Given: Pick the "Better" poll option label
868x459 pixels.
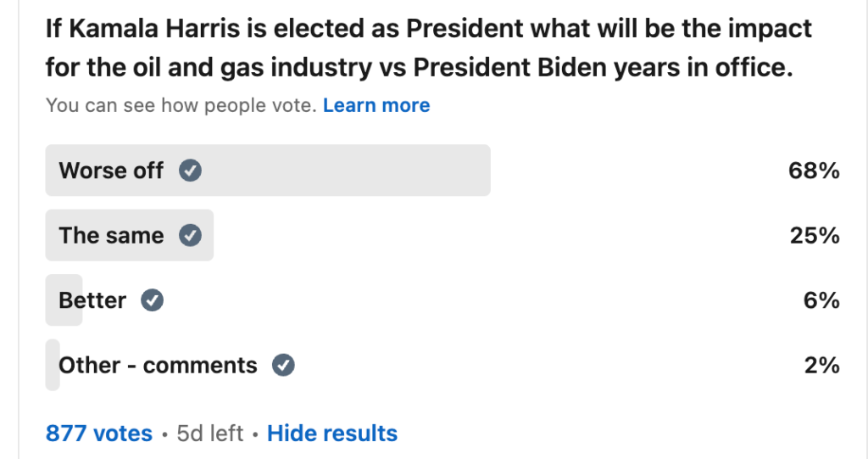Looking at the screenshot, I should [x=92, y=300].
